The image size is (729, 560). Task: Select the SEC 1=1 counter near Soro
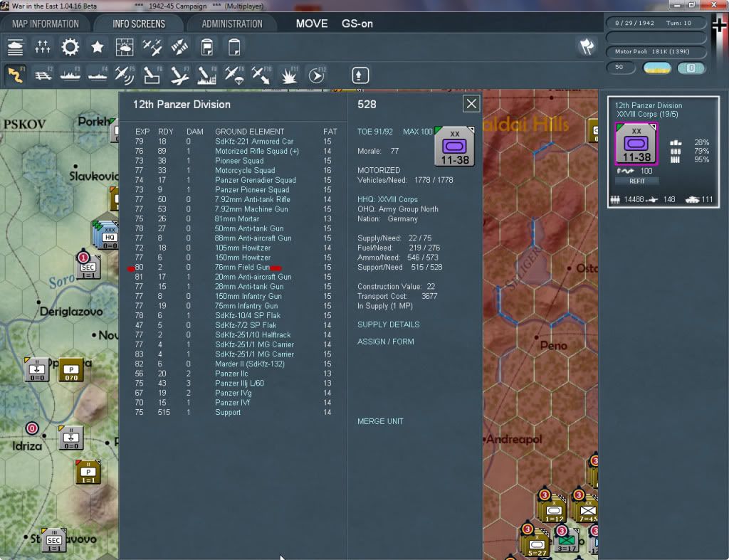click(88, 267)
